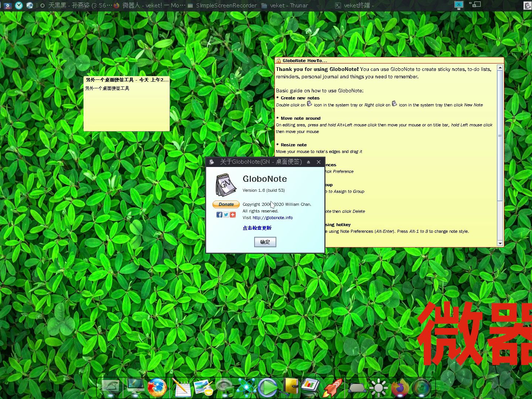Click the GloboNote HowTo title bar

(x=389, y=61)
